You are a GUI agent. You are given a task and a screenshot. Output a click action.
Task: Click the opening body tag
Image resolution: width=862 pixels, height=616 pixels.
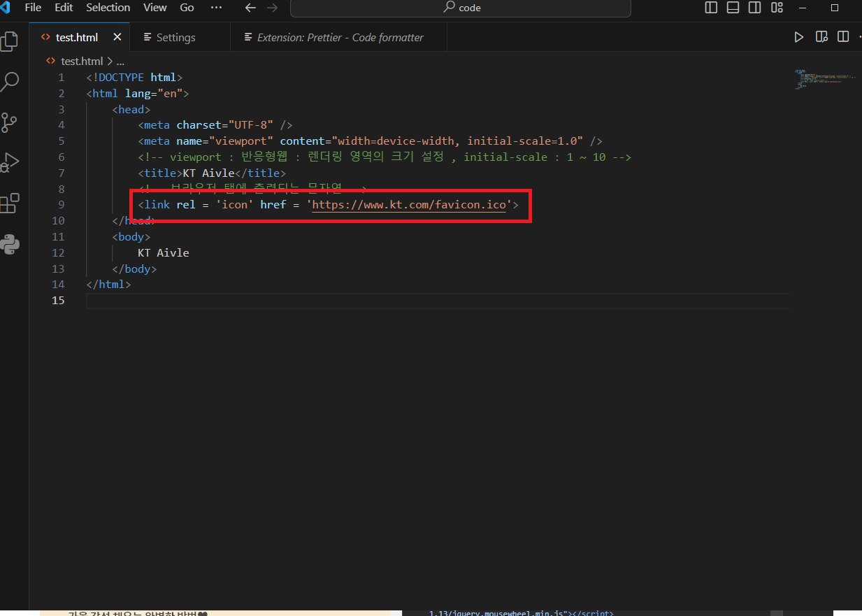131,237
